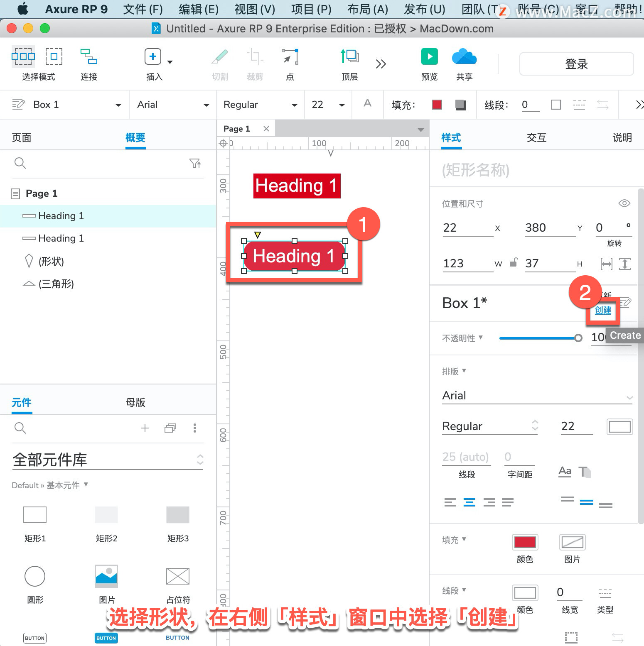Open the 全部元件库 library selector
This screenshot has width=644, height=646.
(108, 460)
